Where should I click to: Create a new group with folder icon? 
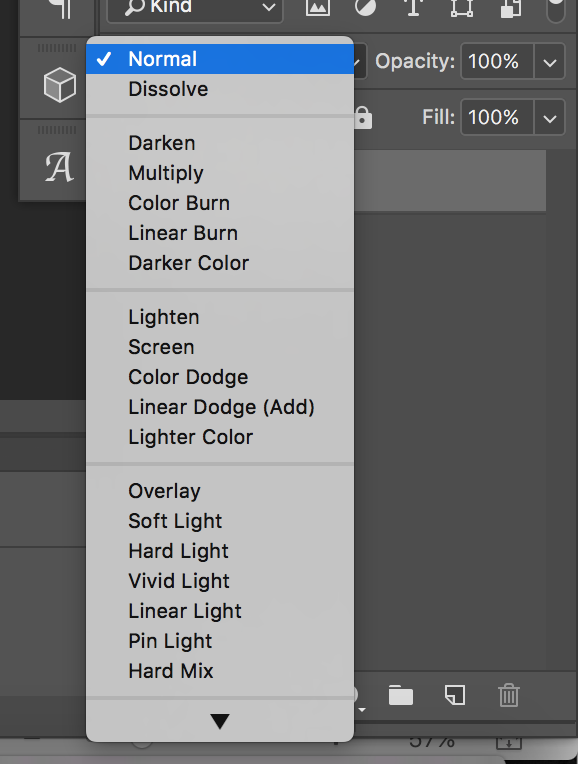tap(401, 695)
